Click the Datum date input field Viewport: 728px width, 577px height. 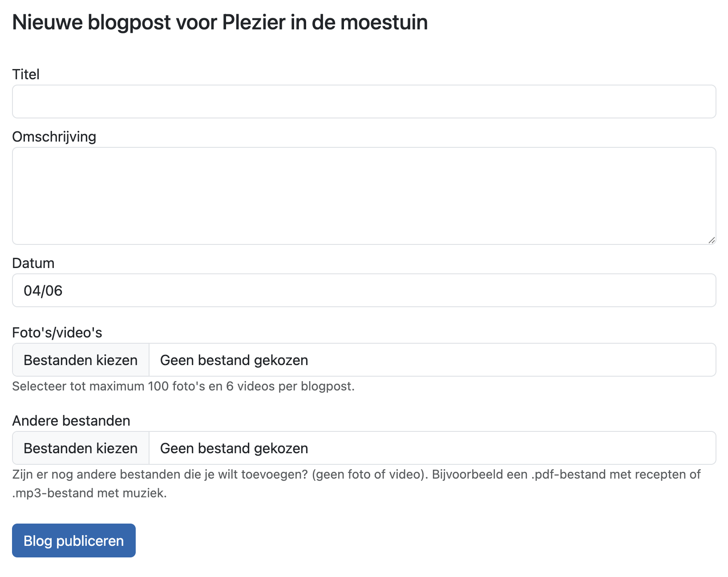coord(364,290)
